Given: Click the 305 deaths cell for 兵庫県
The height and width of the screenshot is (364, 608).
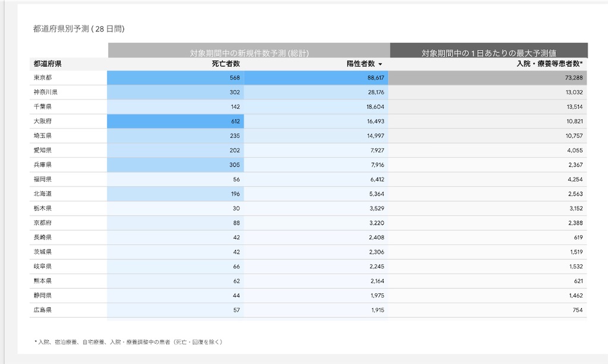Looking at the screenshot, I should tap(176, 165).
